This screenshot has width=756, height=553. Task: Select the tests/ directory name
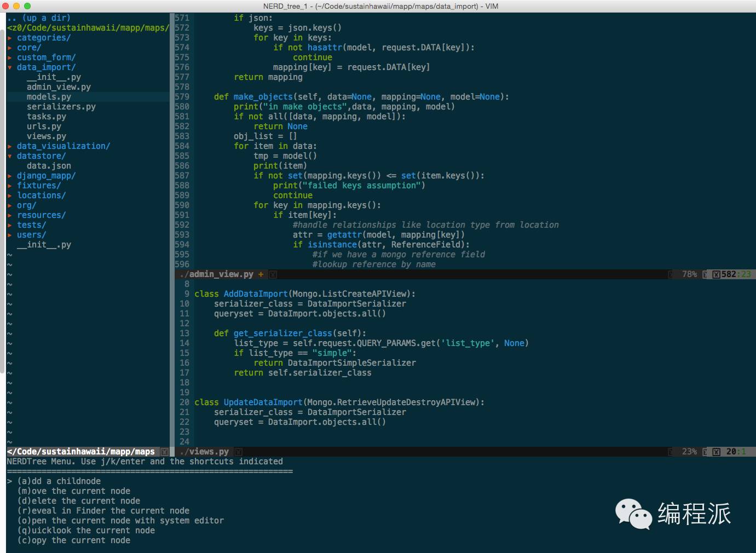pyautogui.click(x=31, y=225)
